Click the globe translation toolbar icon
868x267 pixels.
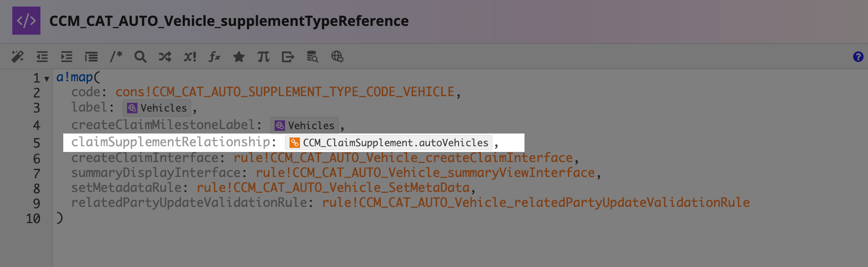(x=337, y=57)
